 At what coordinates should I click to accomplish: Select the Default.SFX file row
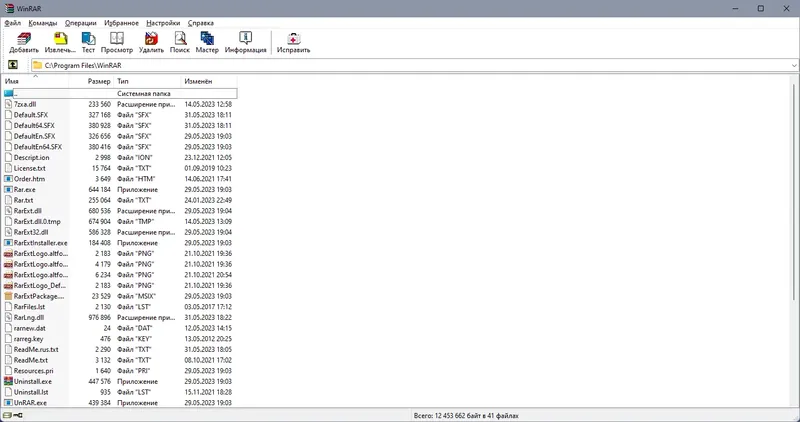point(120,115)
